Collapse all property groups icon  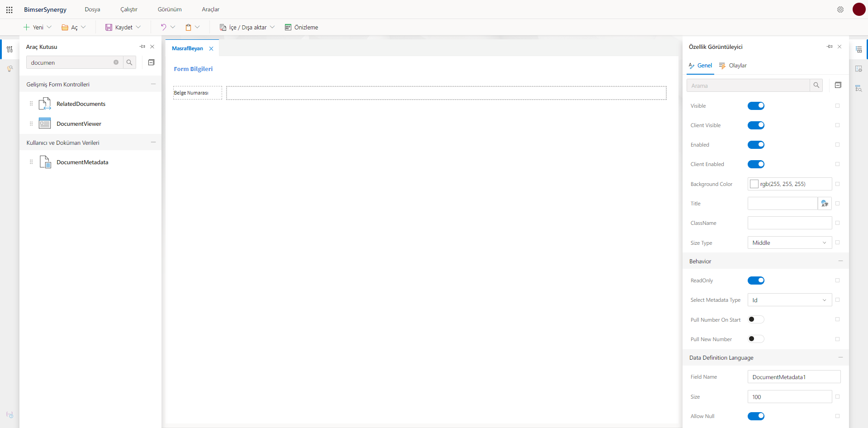[838, 85]
